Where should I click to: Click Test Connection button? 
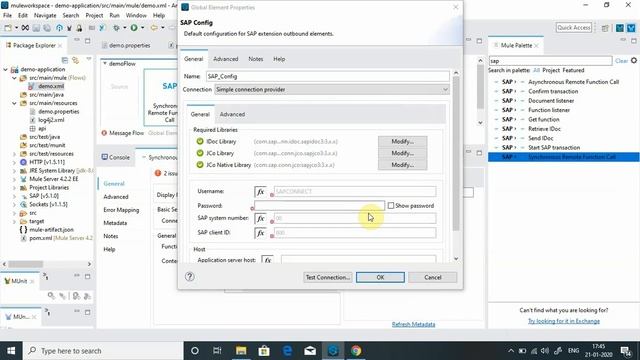coord(328,277)
